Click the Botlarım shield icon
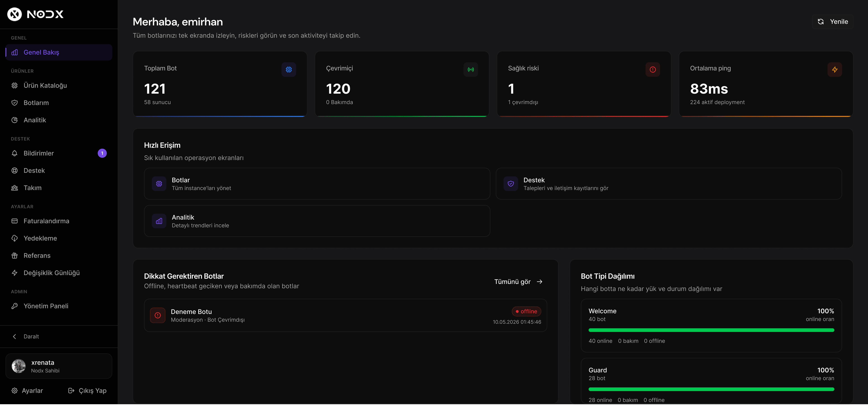 pos(14,103)
